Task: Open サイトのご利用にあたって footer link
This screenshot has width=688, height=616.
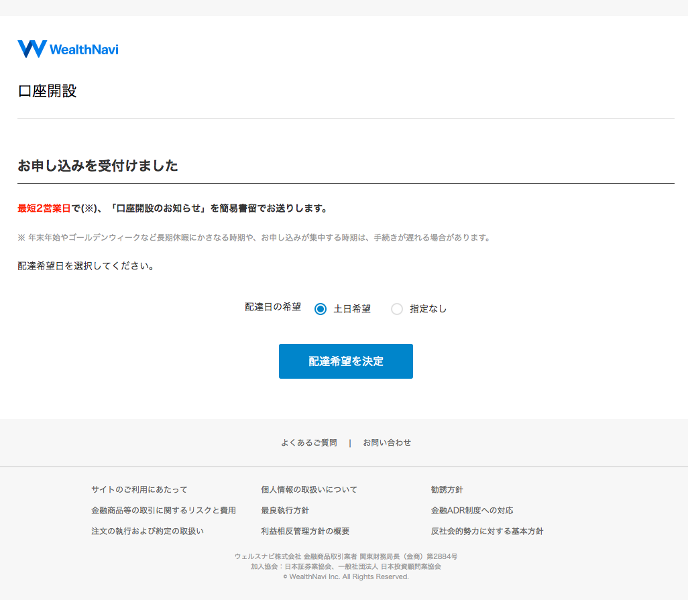Action: tap(139, 489)
